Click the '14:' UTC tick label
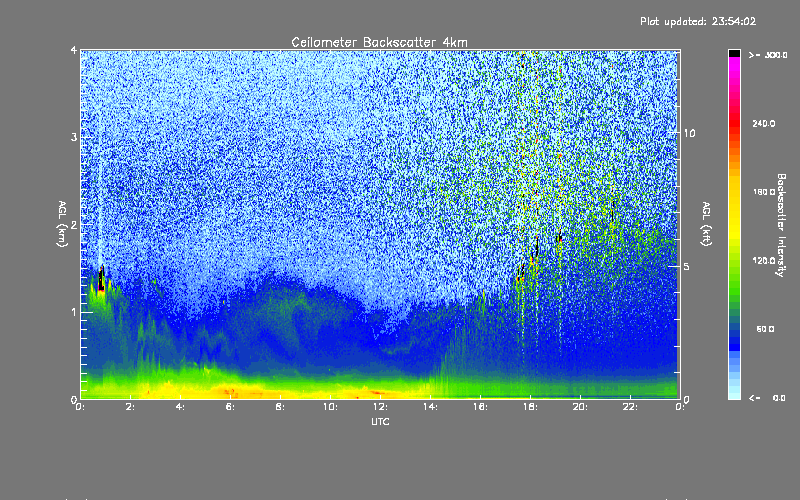Image resolution: width=800 pixels, height=500 pixels. 430,407
